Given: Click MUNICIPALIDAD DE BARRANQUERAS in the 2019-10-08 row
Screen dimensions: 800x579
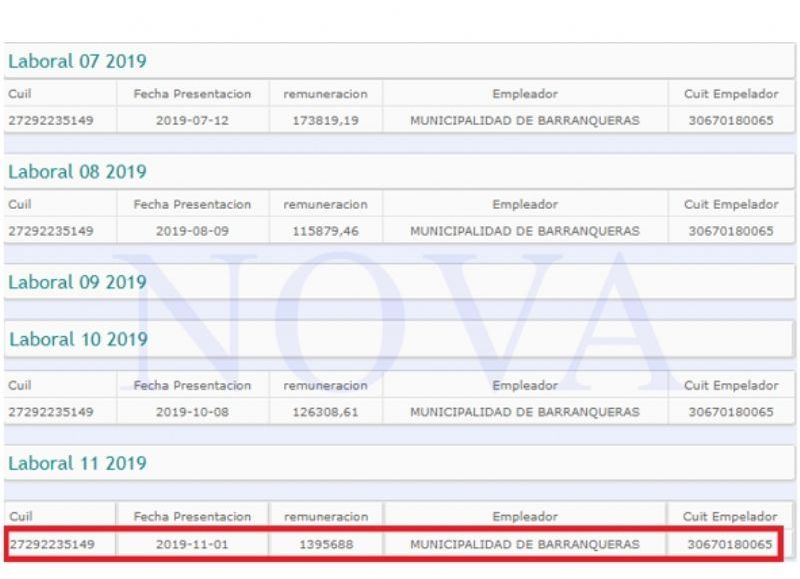Looking at the screenshot, I should (x=525, y=412).
